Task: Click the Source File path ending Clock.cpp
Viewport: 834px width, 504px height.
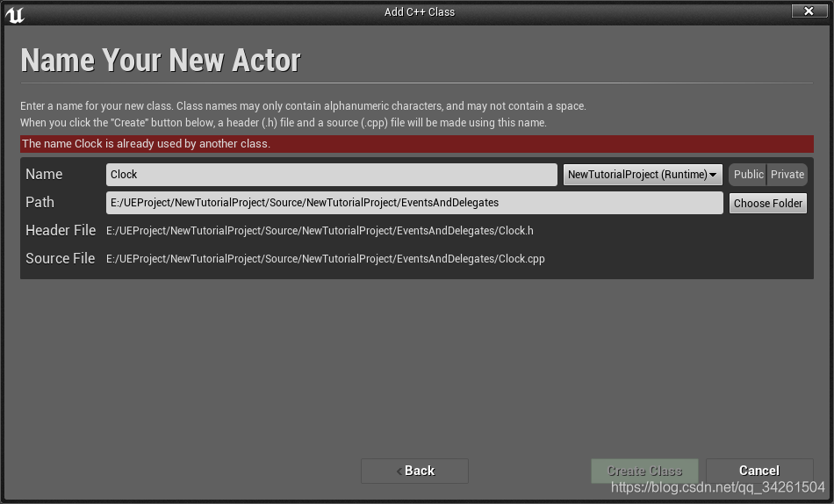Action: (x=326, y=259)
